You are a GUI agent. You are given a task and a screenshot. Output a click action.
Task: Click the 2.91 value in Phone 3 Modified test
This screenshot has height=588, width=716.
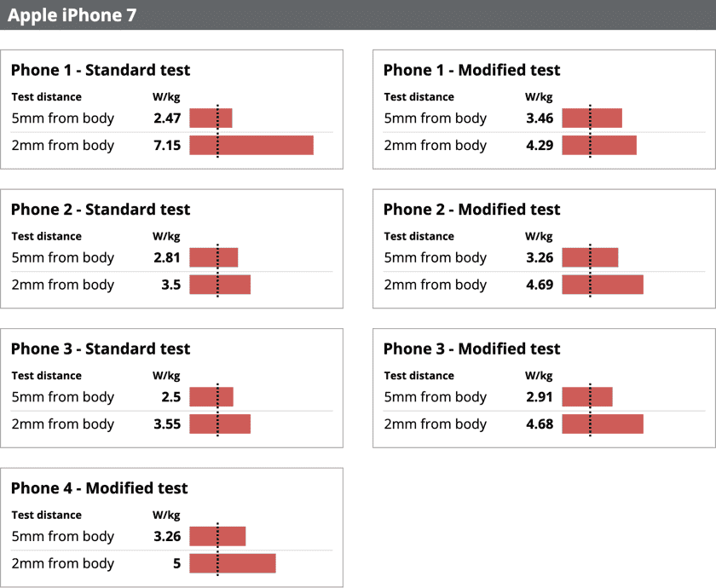click(540, 397)
